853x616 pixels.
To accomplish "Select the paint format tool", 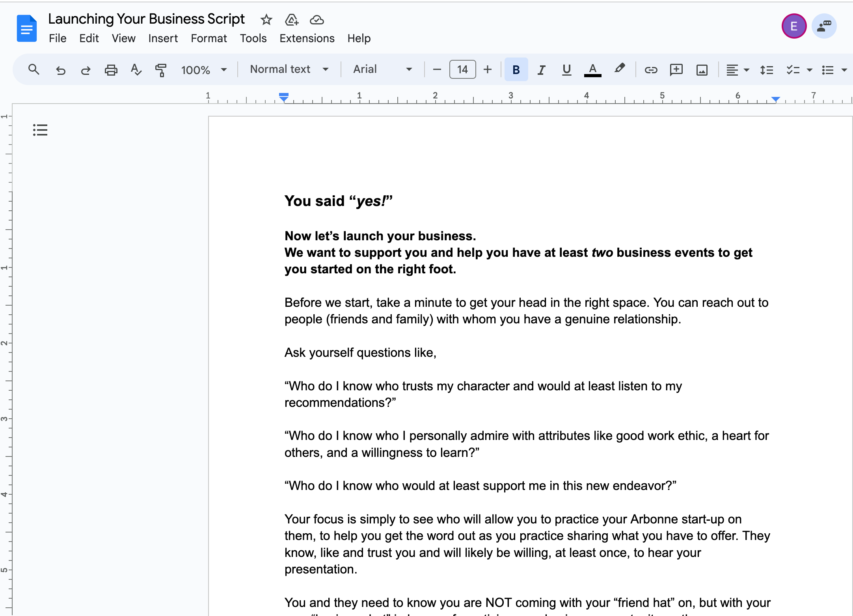I will point(160,70).
